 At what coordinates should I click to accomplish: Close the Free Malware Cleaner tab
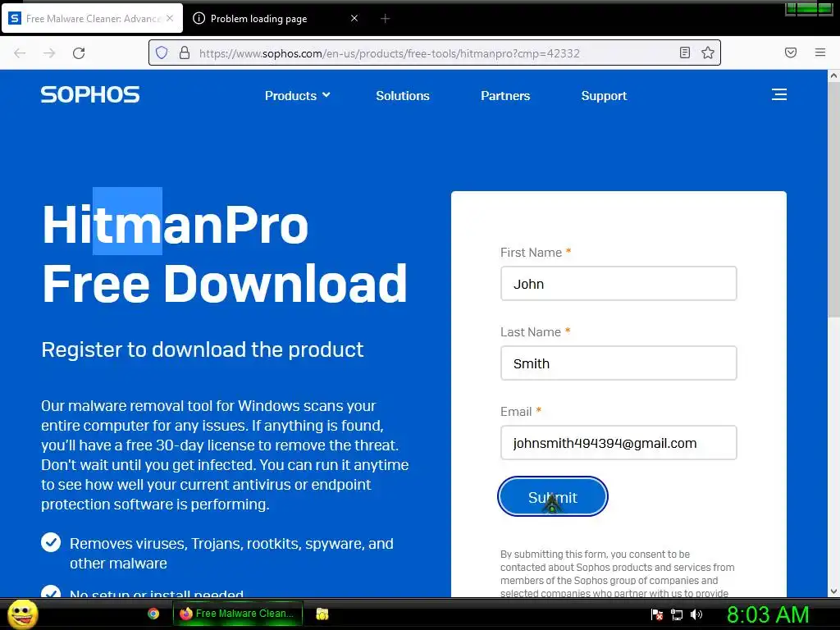click(x=170, y=18)
